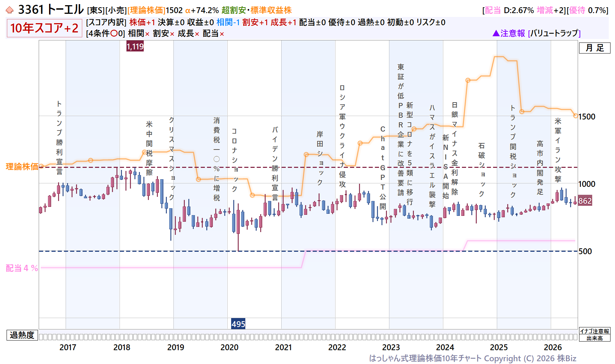The image size is (615, 364).
Task: Click the 862 current price tag
Action: (x=585, y=201)
